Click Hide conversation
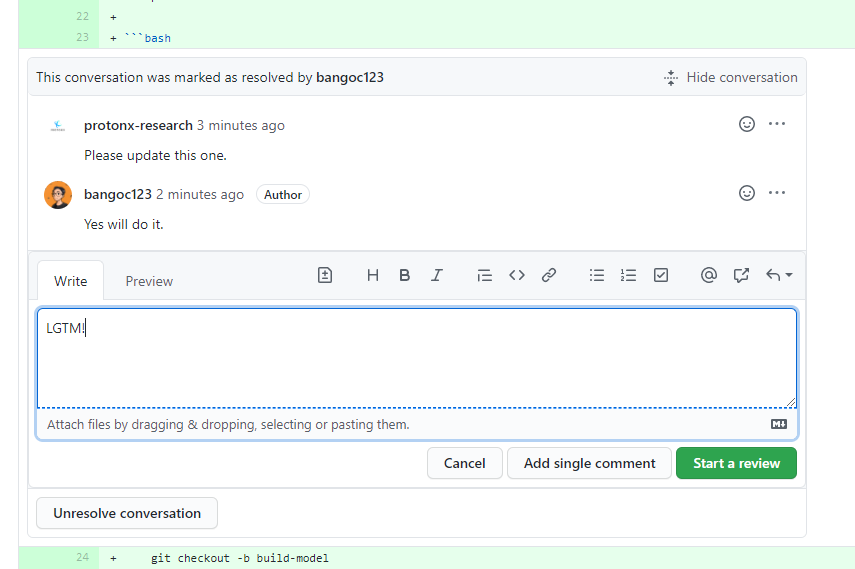The image size is (855, 569). 731,77
